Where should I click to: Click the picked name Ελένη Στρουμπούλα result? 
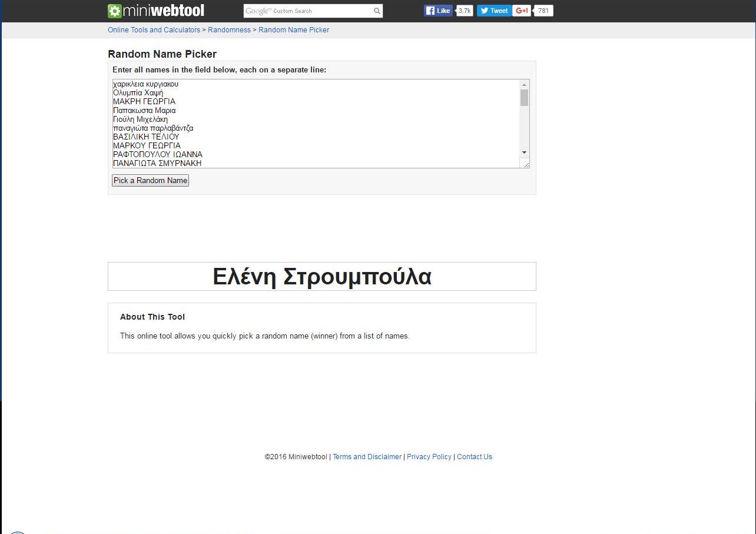pyautogui.click(x=322, y=277)
